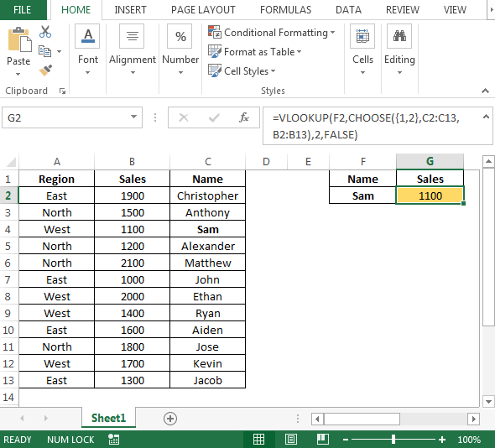
Task: Open the Name Box dropdown arrow
Action: point(134,117)
